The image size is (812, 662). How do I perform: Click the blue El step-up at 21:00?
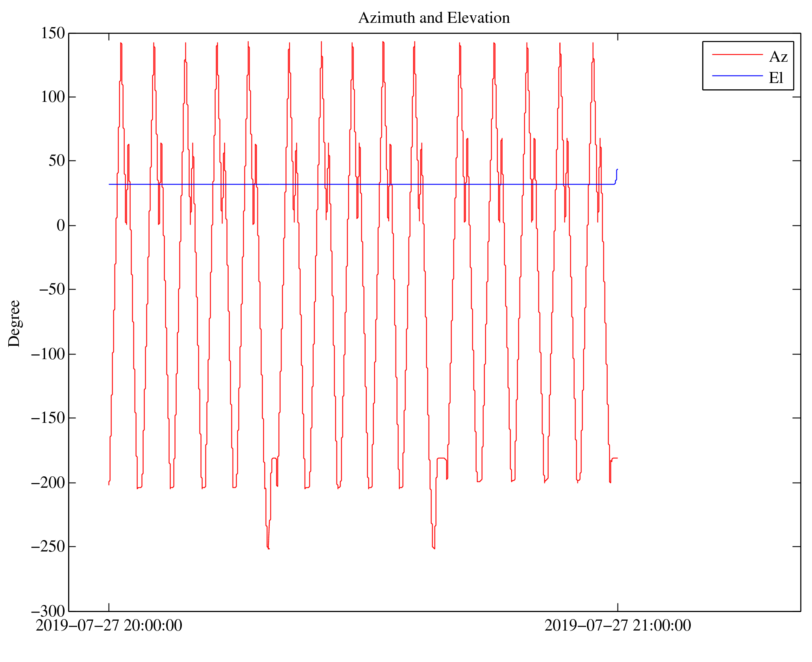coord(616,175)
